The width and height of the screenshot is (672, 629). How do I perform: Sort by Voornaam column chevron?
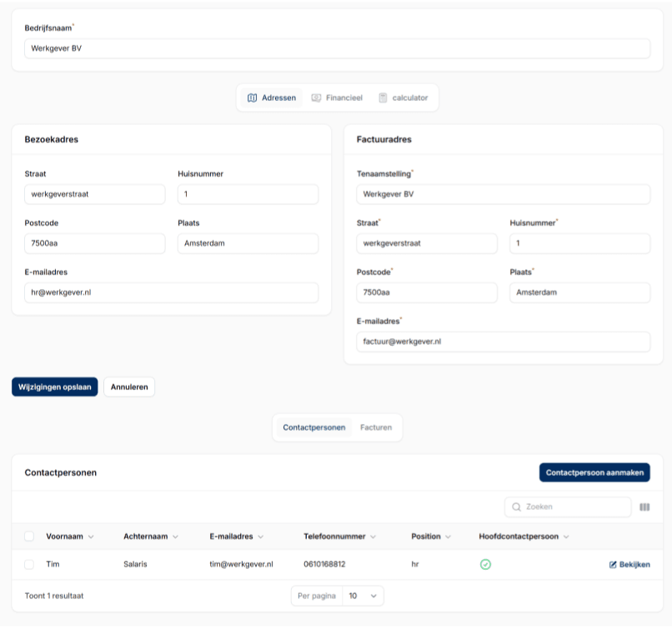point(91,537)
